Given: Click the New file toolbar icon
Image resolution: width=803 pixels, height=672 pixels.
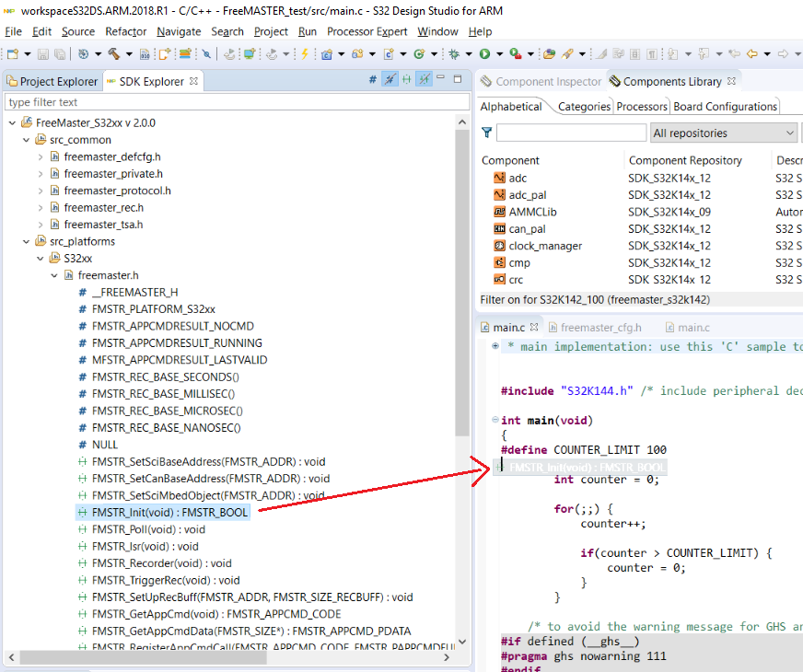Looking at the screenshot, I should tap(13, 54).
